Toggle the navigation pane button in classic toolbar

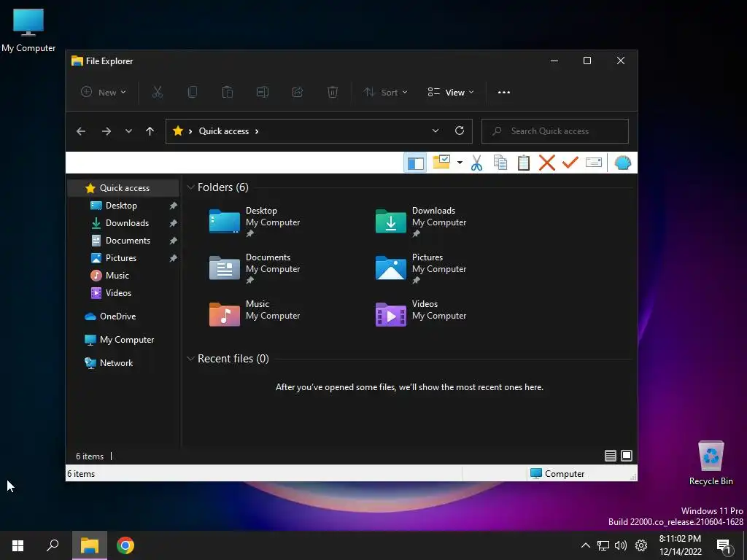[x=415, y=163]
